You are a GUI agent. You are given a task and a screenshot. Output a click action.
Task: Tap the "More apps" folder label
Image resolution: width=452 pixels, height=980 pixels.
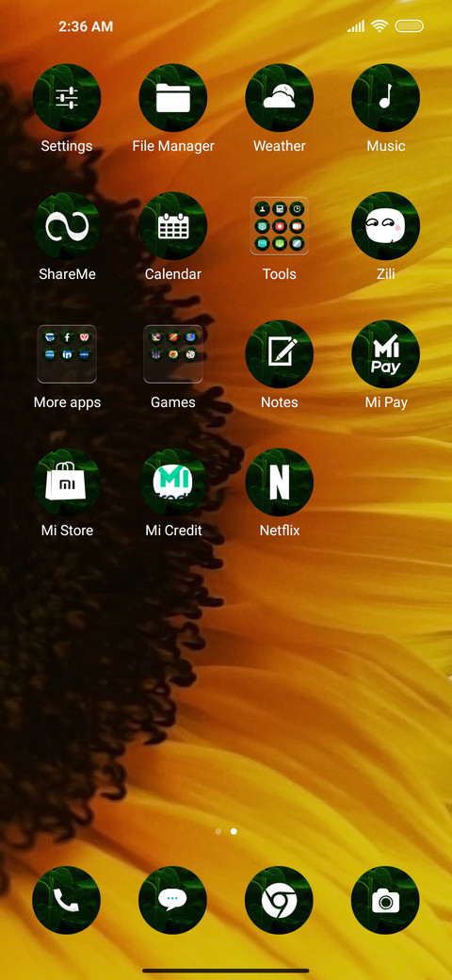coord(67,402)
